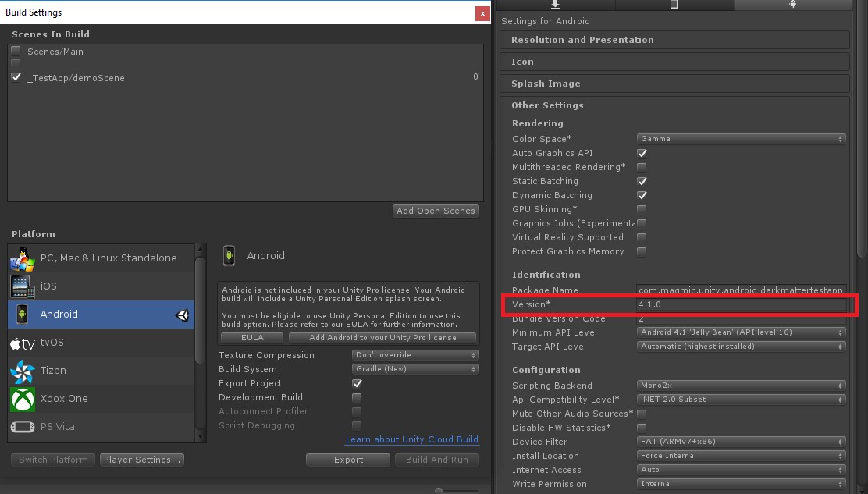The height and width of the screenshot is (494, 868).
Task: Open the Minimum API Level dropdown
Action: [742, 332]
